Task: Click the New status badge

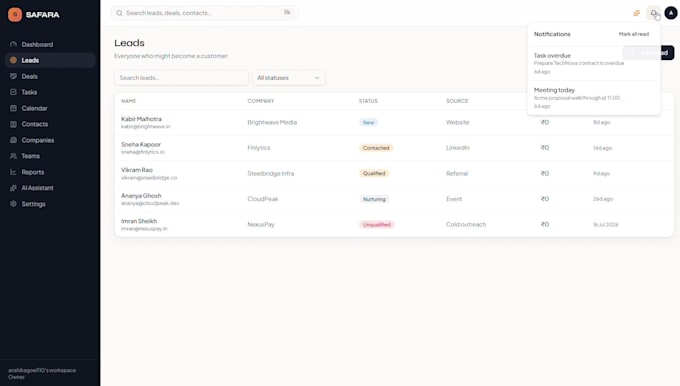Action: (368, 122)
